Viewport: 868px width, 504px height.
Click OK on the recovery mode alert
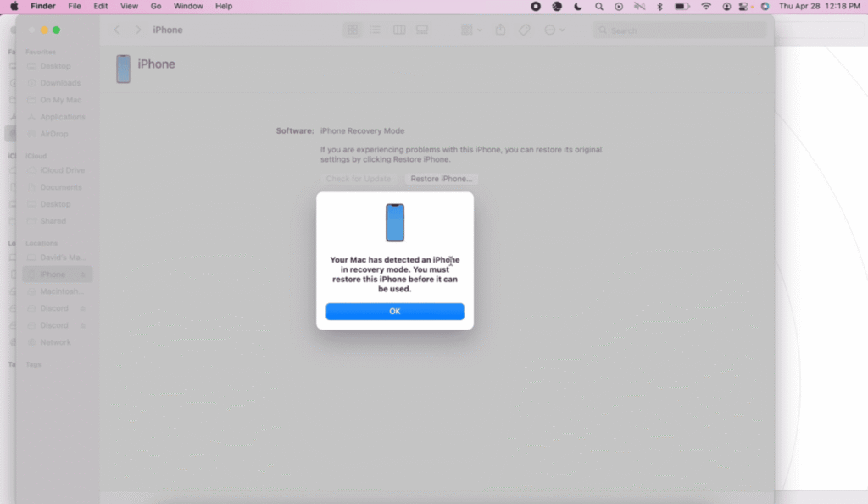[x=395, y=311]
